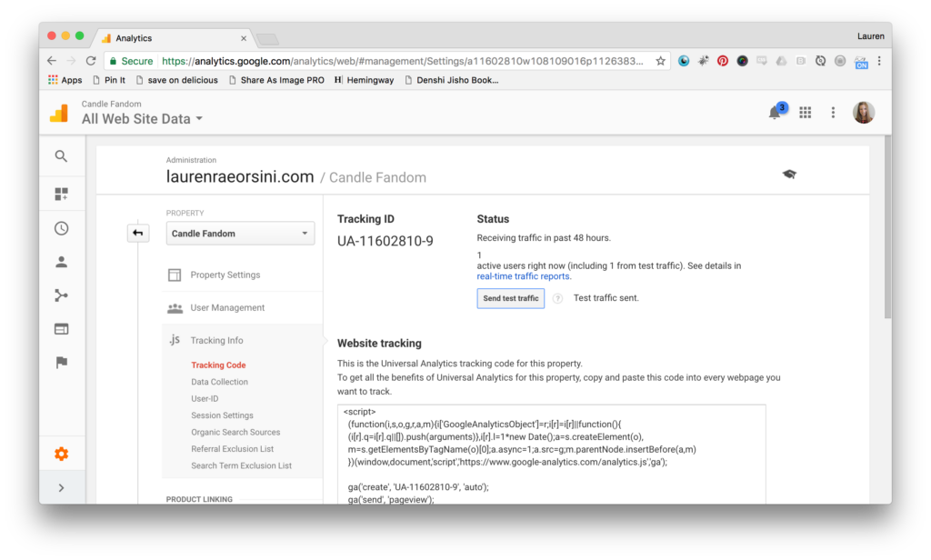
Task: Click the Pin It bookmark
Action: click(109, 80)
